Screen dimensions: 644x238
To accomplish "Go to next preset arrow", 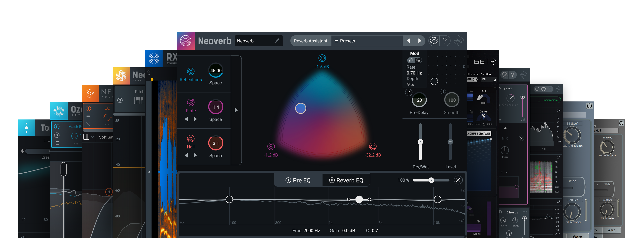I will click(x=419, y=41).
